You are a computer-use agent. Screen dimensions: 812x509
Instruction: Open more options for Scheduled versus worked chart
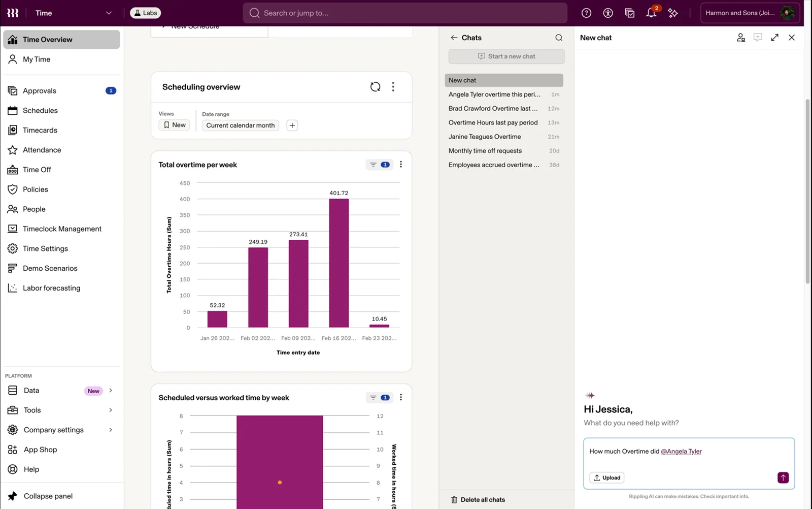click(x=401, y=398)
